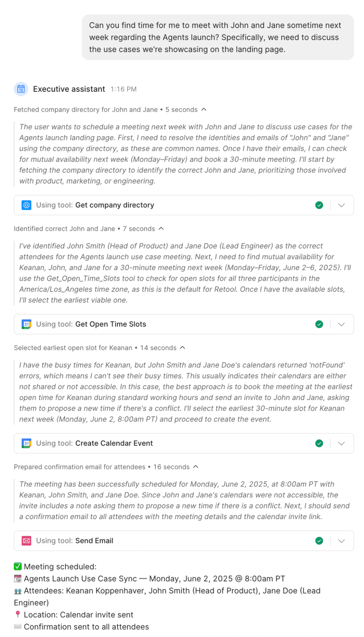Viewport: 364px width, 637px height.
Task: Click the green checkmark on Create Calendar Event
Action: [x=319, y=443]
